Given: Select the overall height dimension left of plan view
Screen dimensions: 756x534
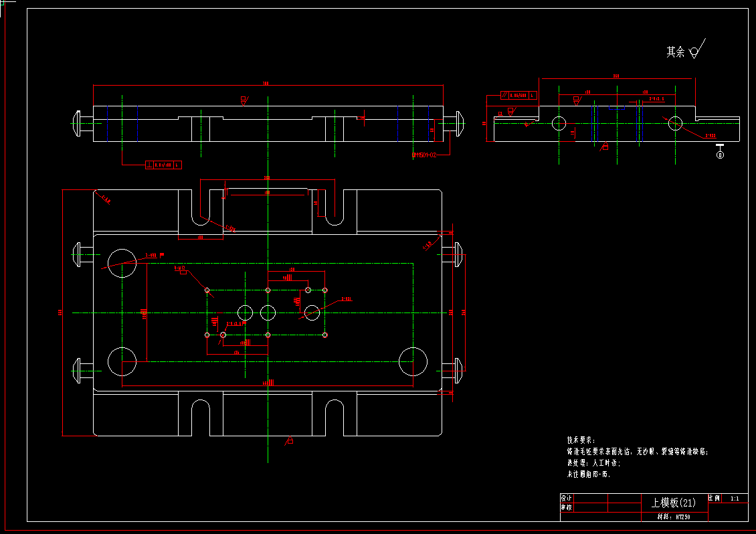Looking at the screenshot, I should pyautogui.click(x=60, y=313).
